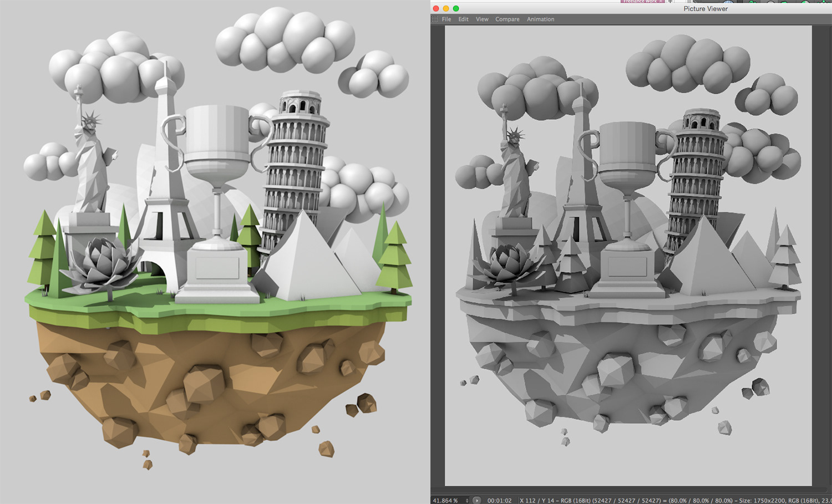Viewport: 832px width, 504px height.
Task: Maximize the Picture Viewer with green button
Action: pos(456,8)
